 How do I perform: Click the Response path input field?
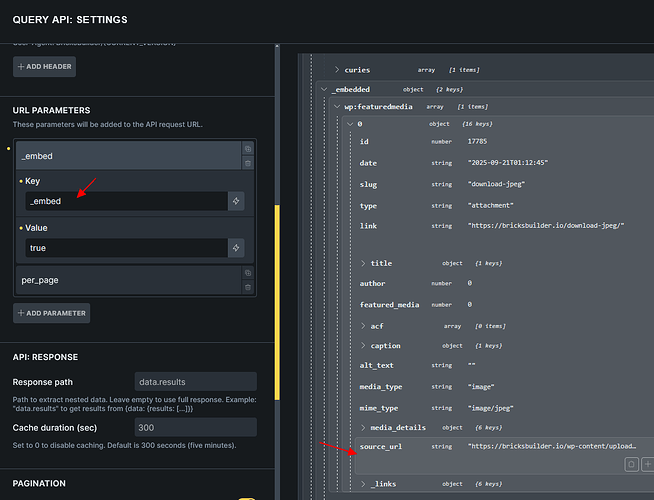[x=195, y=382]
